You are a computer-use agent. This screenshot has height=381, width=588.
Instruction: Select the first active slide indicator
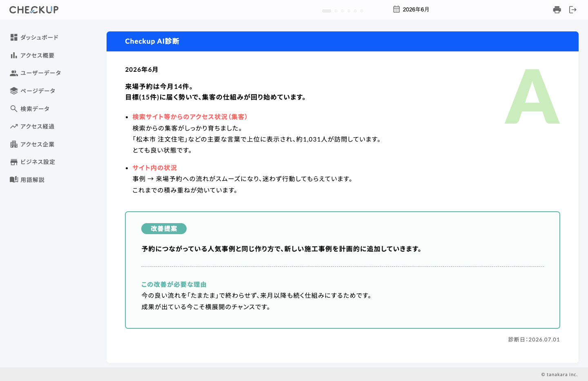(x=327, y=11)
